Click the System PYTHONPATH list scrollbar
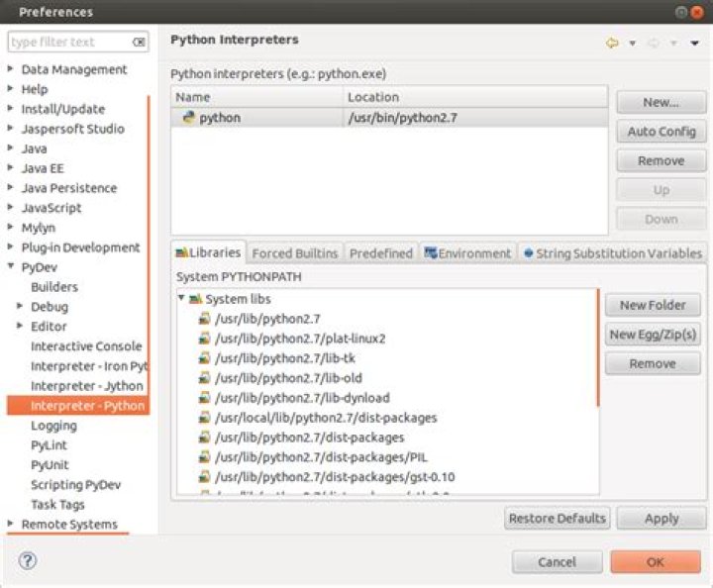The width and height of the screenshot is (713, 588). tap(598, 347)
